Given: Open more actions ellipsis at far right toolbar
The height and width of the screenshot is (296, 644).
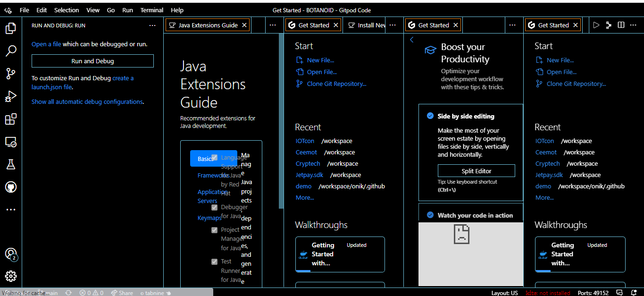Looking at the screenshot, I should 634,25.
